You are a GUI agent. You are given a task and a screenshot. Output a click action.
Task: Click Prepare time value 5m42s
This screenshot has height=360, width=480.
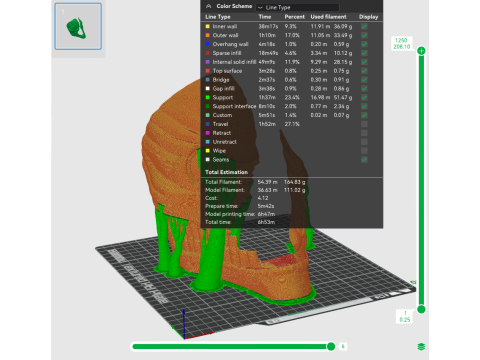[x=266, y=206]
